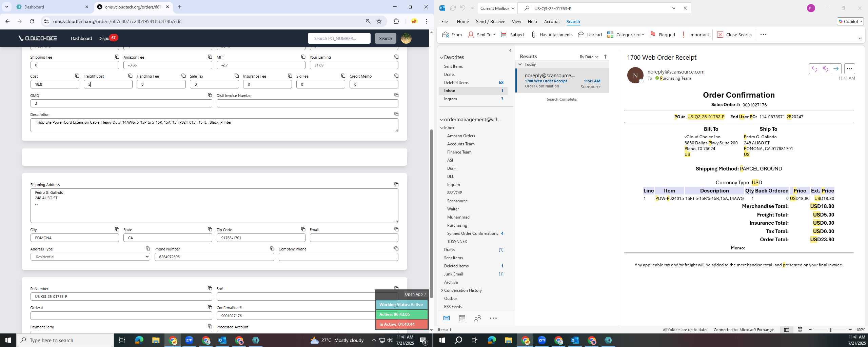
Task: Reply to the Web Order Receipt email
Action: point(814,69)
